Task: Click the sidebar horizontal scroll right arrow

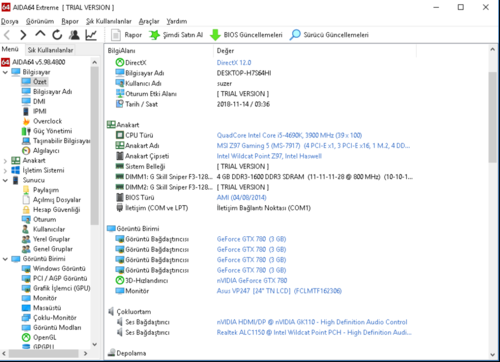Action: click(x=86, y=353)
